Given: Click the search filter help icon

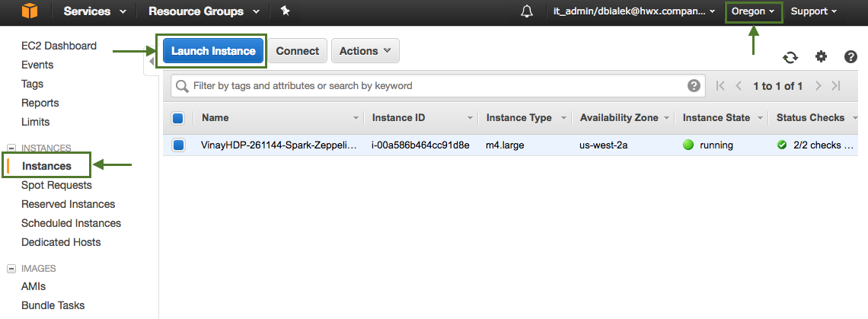Looking at the screenshot, I should click(x=694, y=86).
